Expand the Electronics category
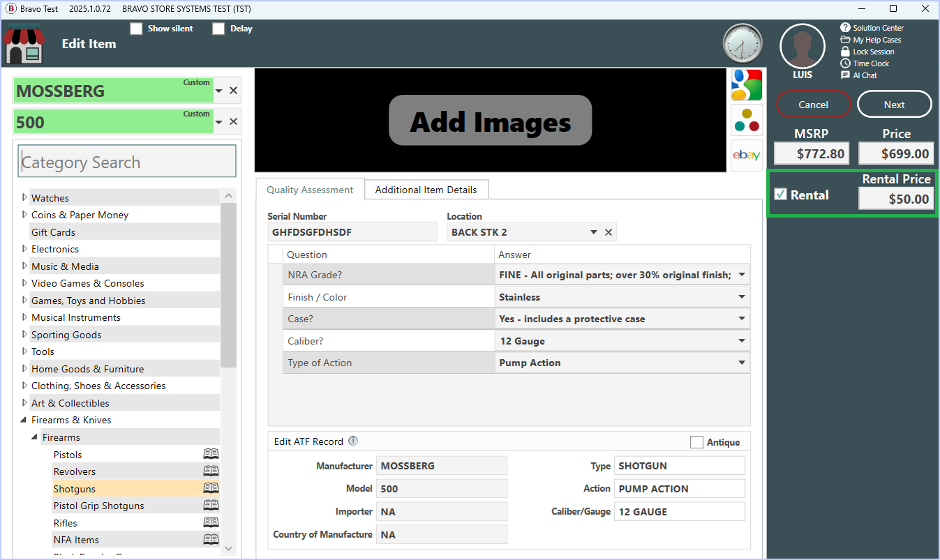The width and height of the screenshot is (940, 560). coord(24,249)
